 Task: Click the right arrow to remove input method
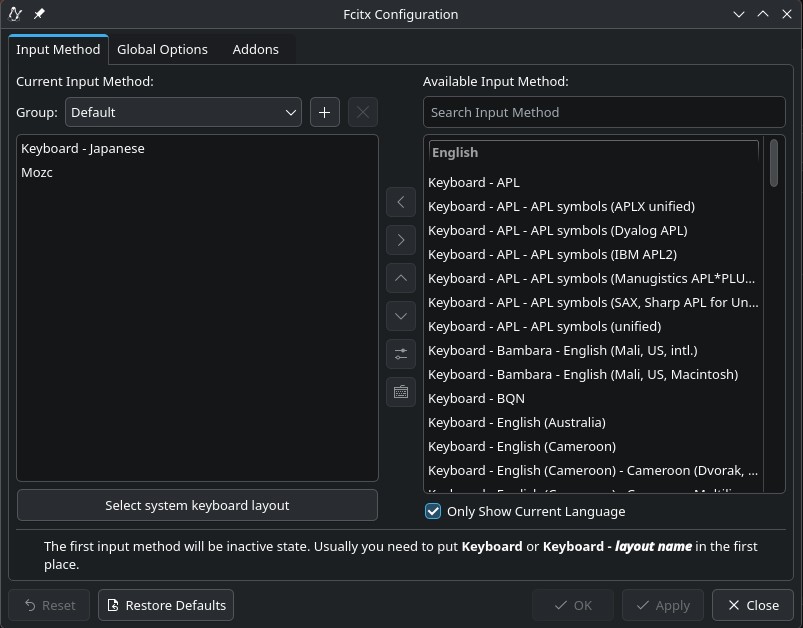point(401,240)
